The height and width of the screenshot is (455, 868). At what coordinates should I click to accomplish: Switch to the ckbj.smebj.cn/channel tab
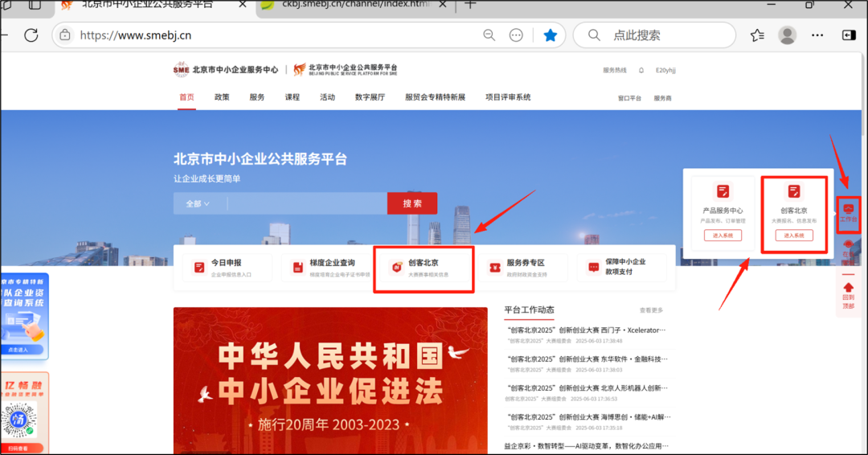[354, 5]
